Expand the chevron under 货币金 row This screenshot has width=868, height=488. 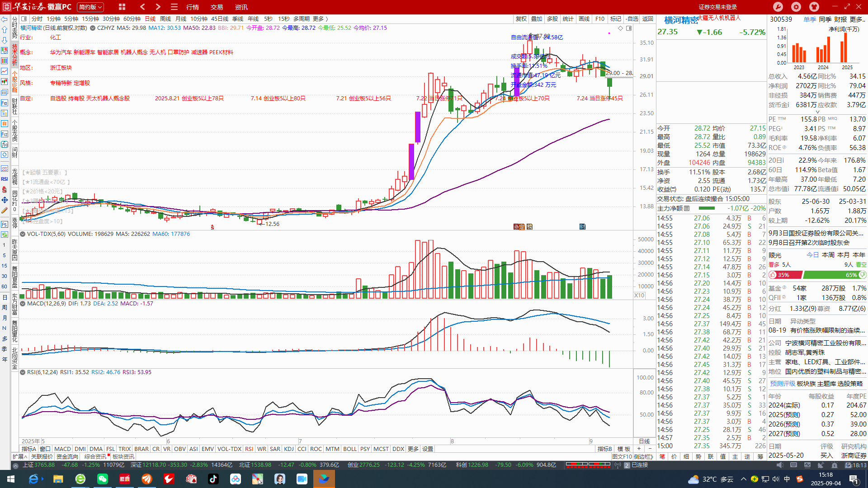point(817,112)
